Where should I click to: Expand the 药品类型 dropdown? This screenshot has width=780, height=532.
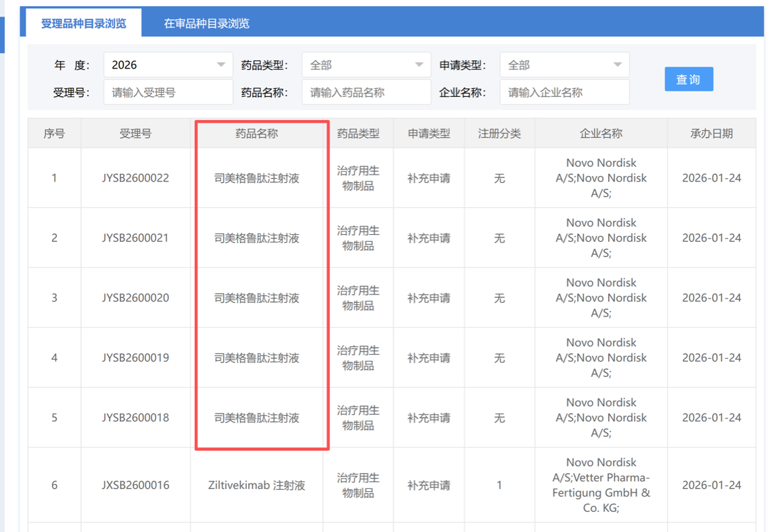[x=366, y=64]
